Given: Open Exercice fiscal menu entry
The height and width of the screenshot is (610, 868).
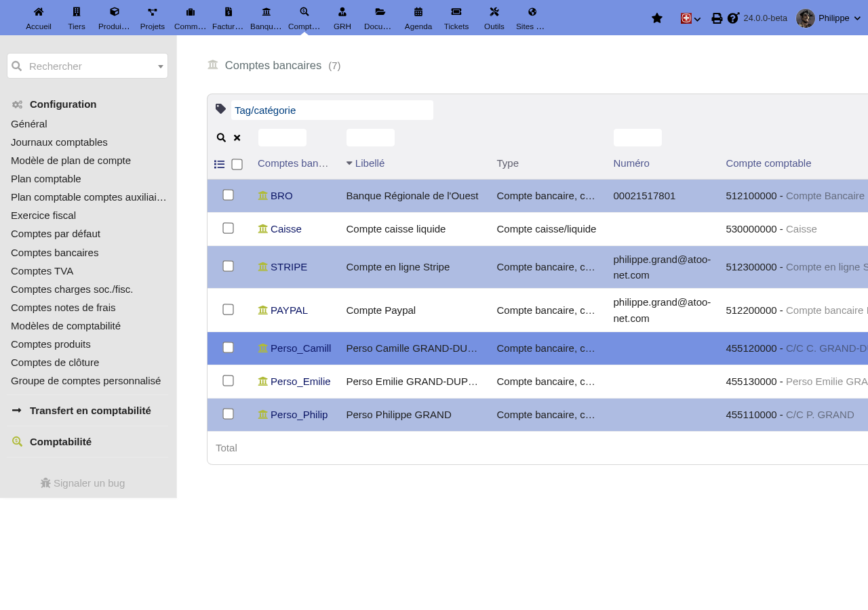Looking at the screenshot, I should coord(43,216).
